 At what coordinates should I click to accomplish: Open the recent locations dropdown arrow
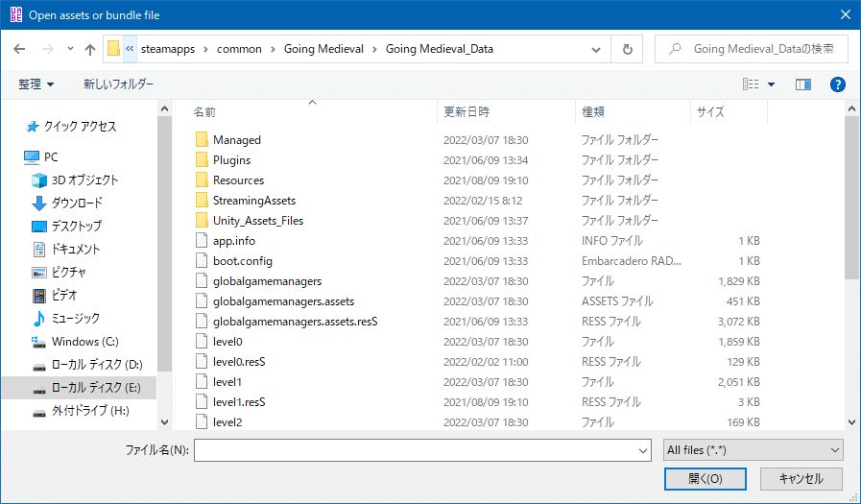tap(70, 49)
